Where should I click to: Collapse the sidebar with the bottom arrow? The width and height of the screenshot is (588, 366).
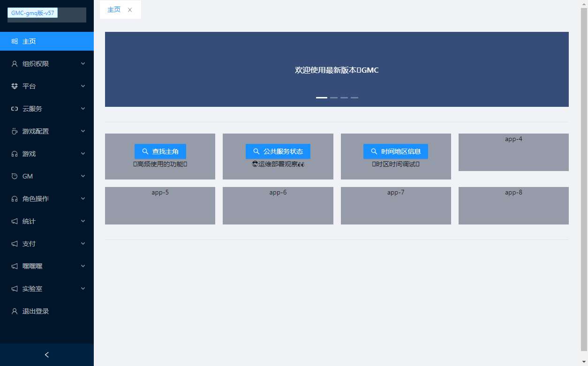click(46, 355)
